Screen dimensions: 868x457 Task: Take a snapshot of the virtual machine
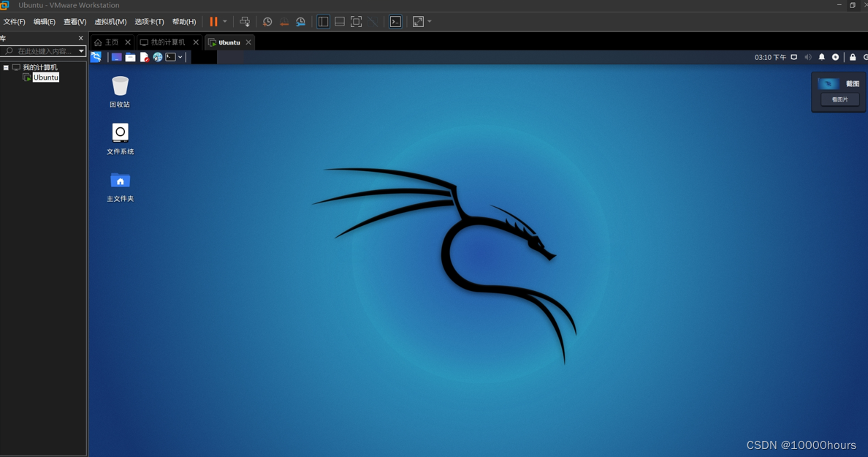pyautogui.click(x=267, y=22)
